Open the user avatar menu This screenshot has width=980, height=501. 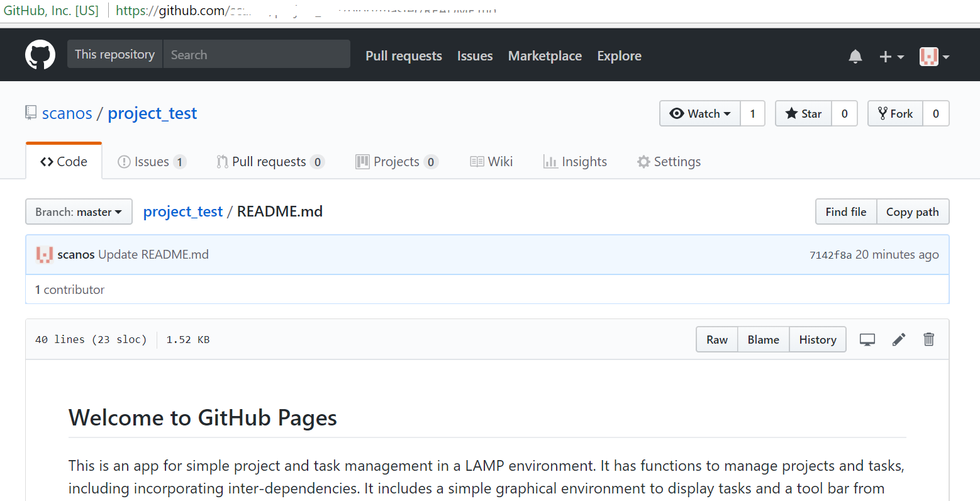point(934,56)
